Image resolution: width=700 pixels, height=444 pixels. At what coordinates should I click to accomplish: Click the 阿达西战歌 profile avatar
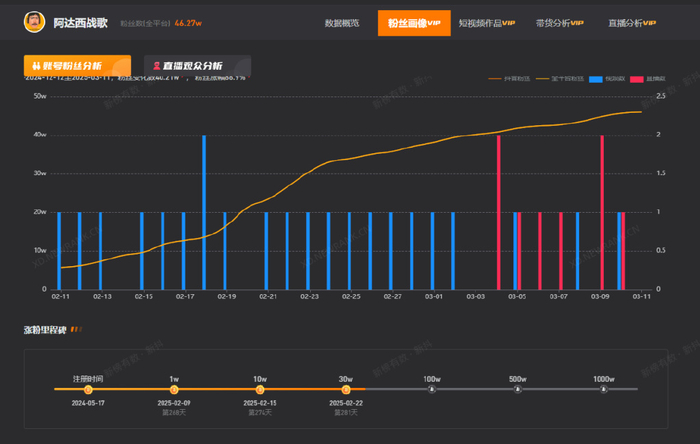(x=34, y=22)
